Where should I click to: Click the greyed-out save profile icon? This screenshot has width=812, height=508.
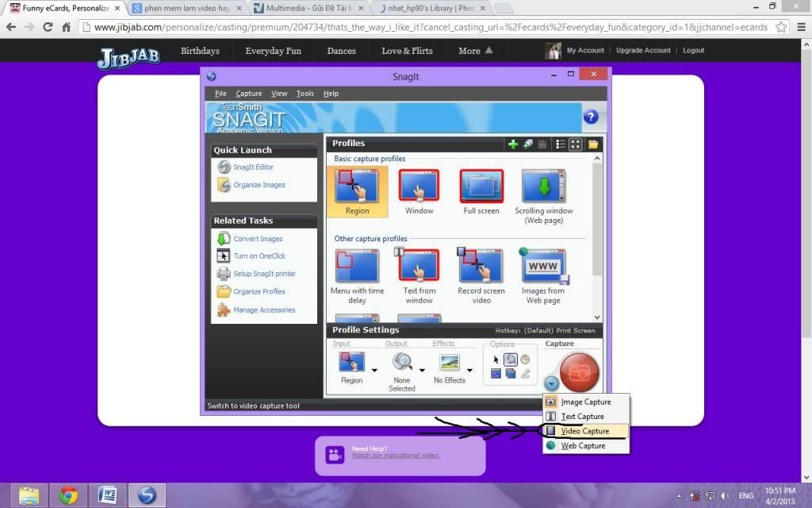pos(542,144)
